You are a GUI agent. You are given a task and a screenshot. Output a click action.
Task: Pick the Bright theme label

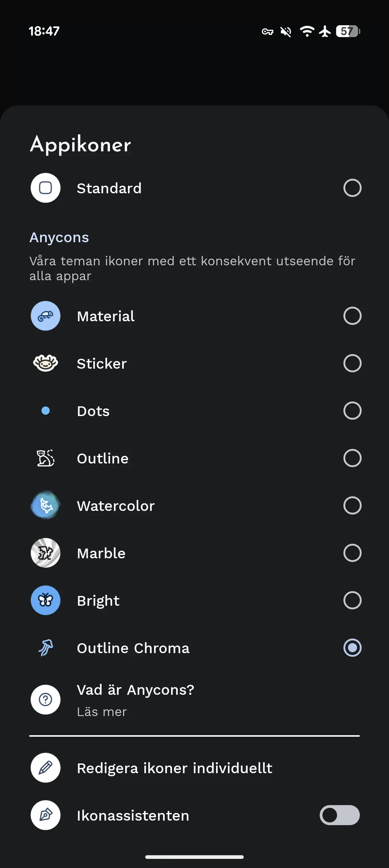pyautogui.click(x=98, y=601)
